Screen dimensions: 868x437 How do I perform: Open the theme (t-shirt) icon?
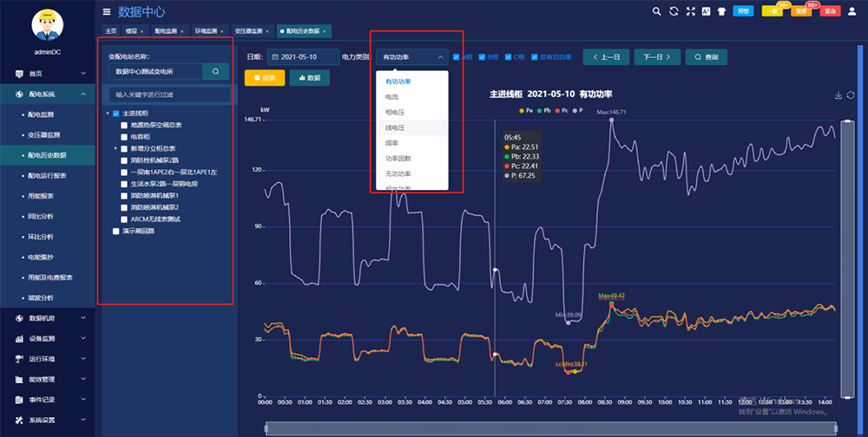pyautogui.click(x=722, y=11)
